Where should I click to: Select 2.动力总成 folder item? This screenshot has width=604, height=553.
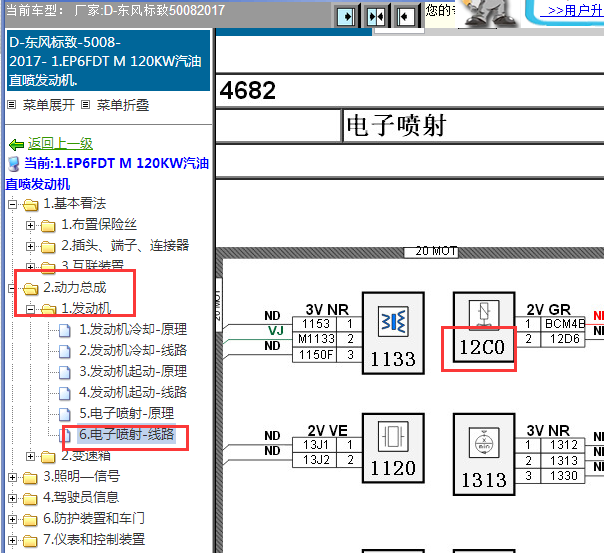click(74, 287)
